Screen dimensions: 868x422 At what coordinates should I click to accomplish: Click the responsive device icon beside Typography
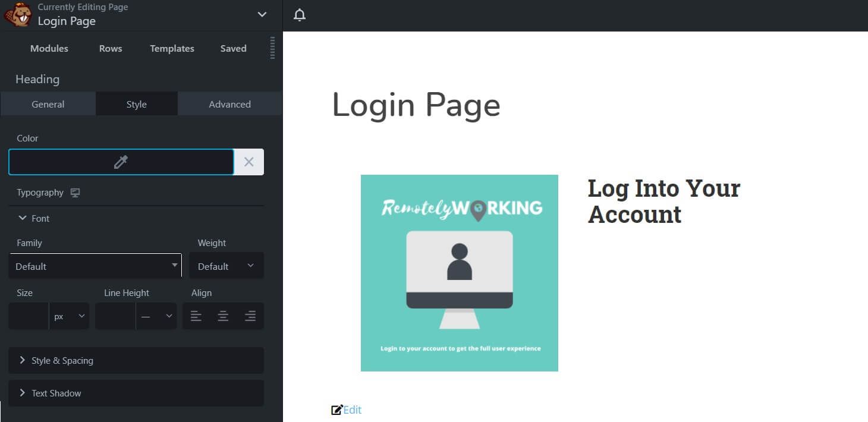coord(75,193)
